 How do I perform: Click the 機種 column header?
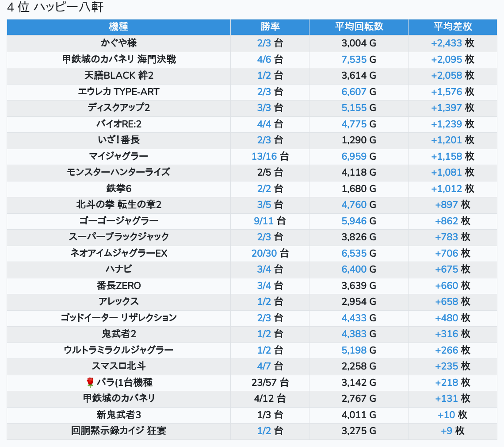[118, 27]
